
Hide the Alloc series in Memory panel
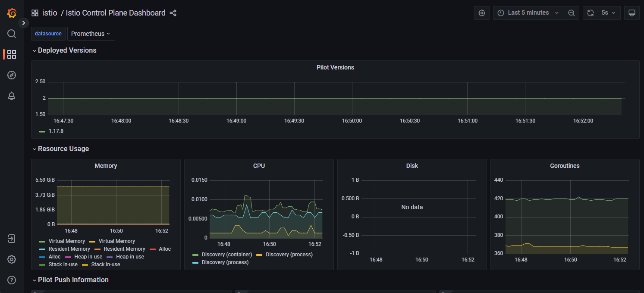coord(164,249)
